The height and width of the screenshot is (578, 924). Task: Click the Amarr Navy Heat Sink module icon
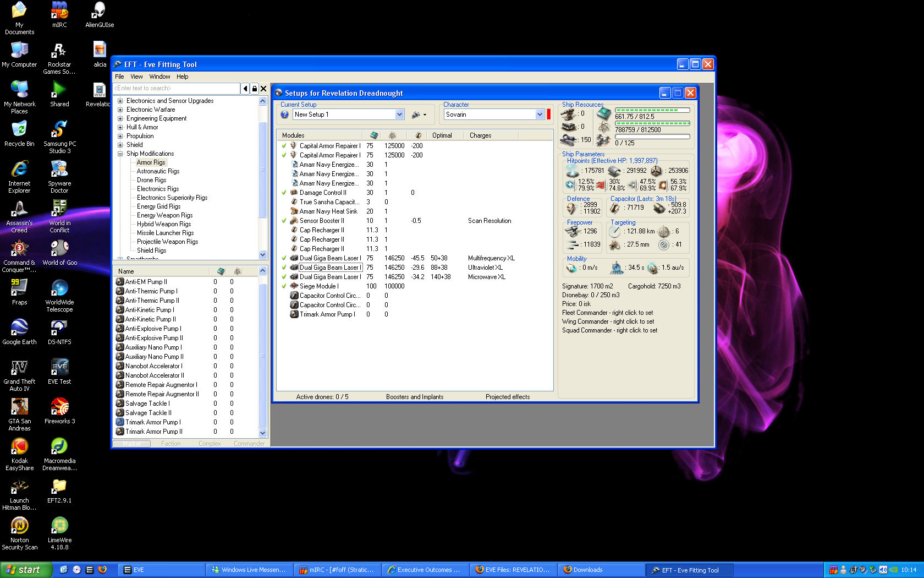pyautogui.click(x=294, y=211)
